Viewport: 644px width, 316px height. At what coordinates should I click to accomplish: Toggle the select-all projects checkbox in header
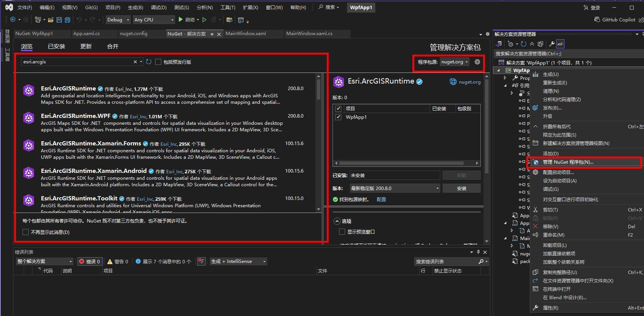pyautogui.click(x=338, y=108)
